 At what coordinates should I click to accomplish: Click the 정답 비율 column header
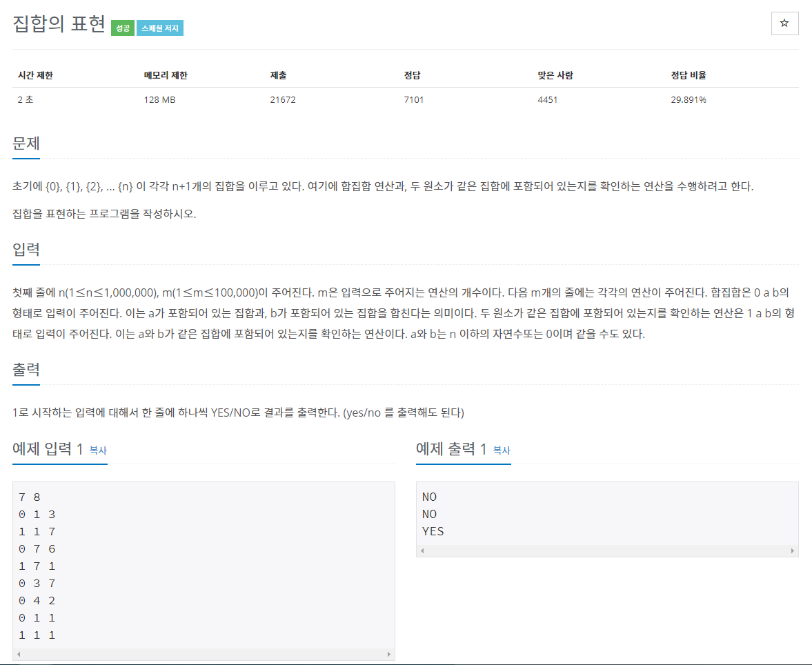point(689,76)
